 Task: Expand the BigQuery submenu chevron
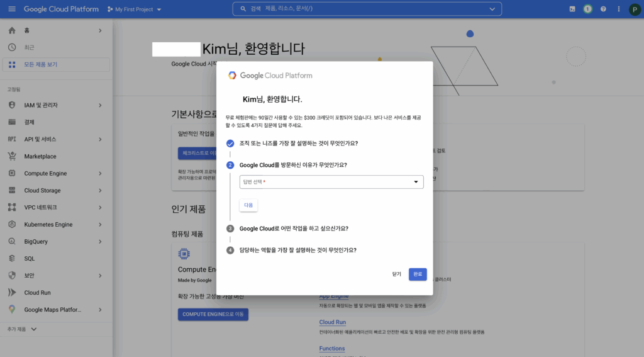click(x=100, y=241)
